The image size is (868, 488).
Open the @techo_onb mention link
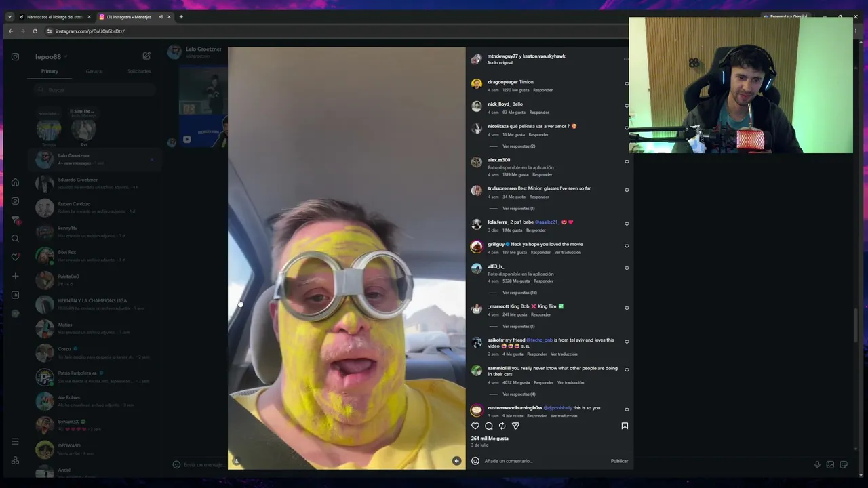(540, 340)
